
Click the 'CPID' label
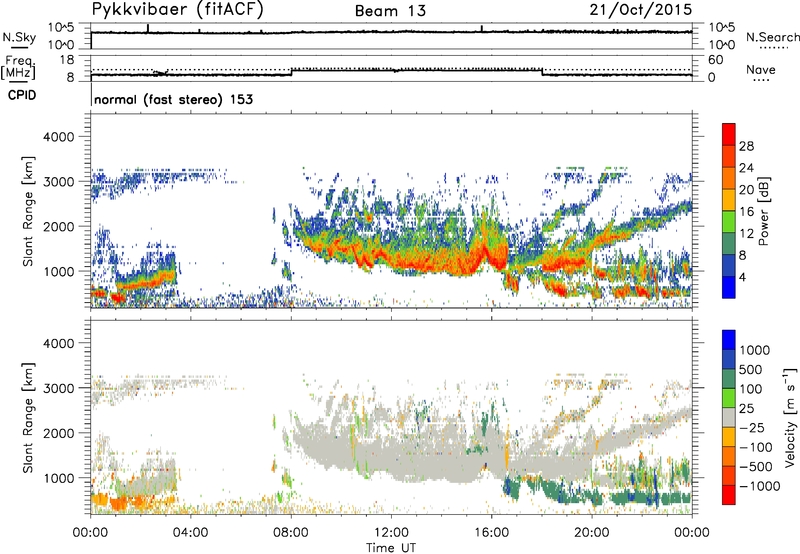pyautogui.click(x=22, y=95)
